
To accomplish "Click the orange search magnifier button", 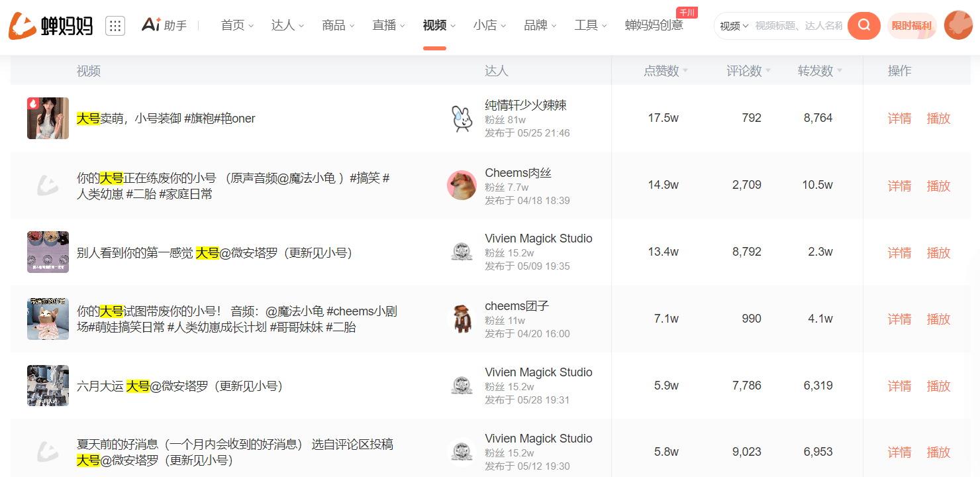I will tap(863, 26).
